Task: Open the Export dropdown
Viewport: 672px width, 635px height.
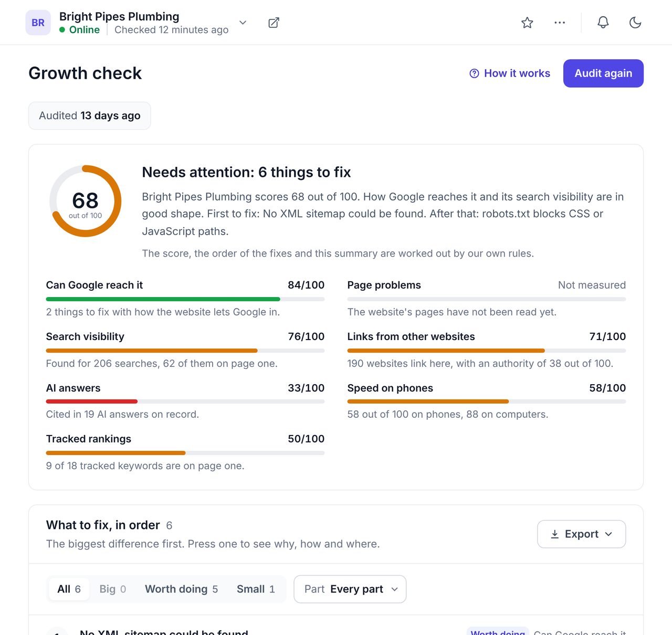Action: pos(582,534)
